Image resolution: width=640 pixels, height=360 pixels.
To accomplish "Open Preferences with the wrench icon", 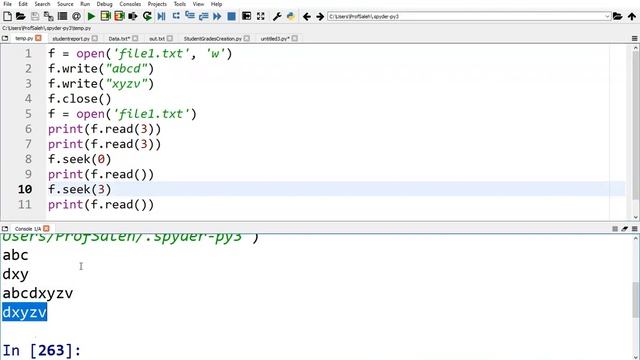I will (277, 16).
